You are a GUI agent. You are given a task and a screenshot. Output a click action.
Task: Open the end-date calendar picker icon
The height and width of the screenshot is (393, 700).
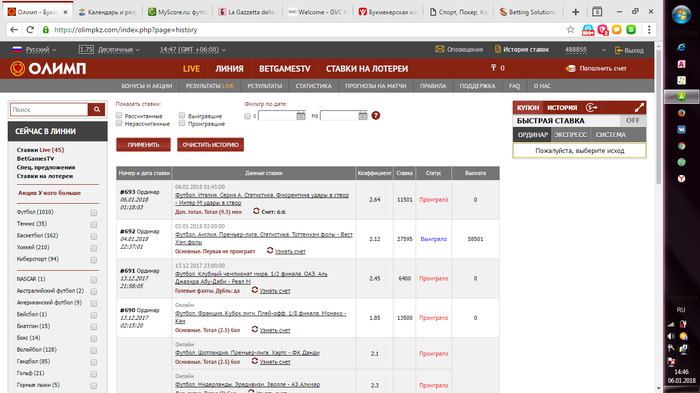point(362,116)
